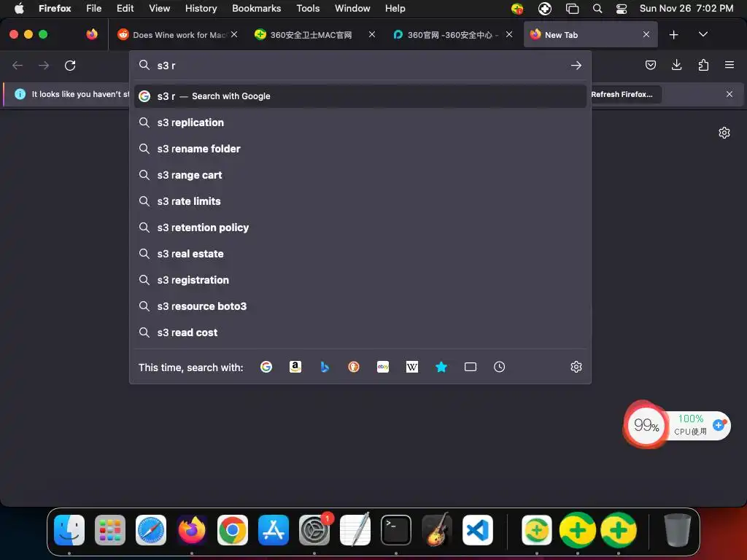Click the 99% memory usage widget
Screen dimensions: 747x560
pos(646,425)
